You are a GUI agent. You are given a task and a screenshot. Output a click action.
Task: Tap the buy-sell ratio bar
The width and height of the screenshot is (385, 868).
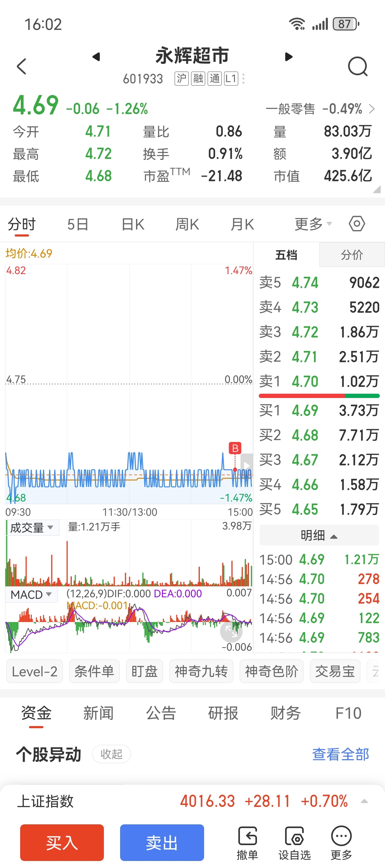(x=319, y=396)
